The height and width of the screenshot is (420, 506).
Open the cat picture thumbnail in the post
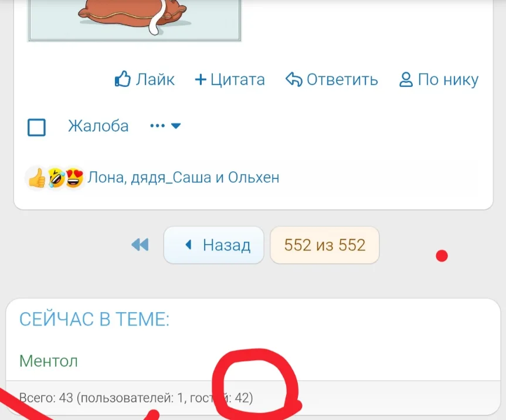(x=134, y=20)
